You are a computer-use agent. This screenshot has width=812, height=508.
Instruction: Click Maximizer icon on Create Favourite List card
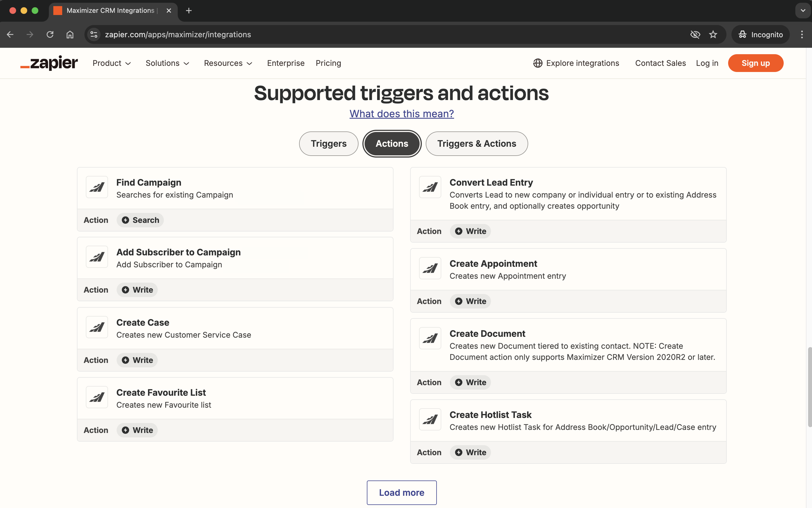point(97,397)
